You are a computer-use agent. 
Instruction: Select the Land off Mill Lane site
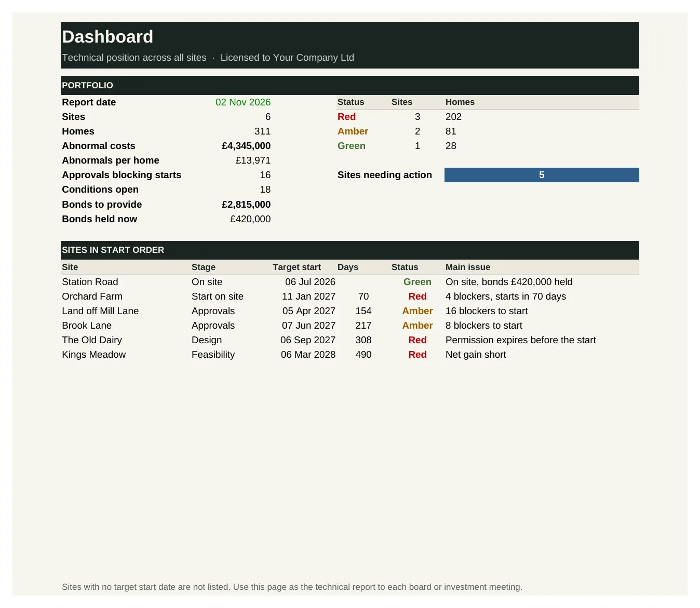pos(100,311)
